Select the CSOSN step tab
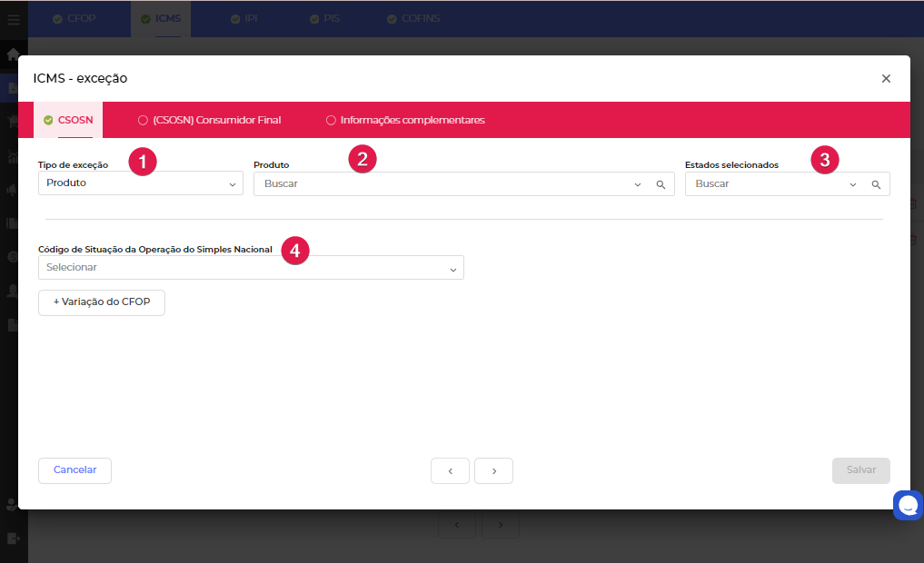This screenshot has height=563, width=924. pos(68,120)
